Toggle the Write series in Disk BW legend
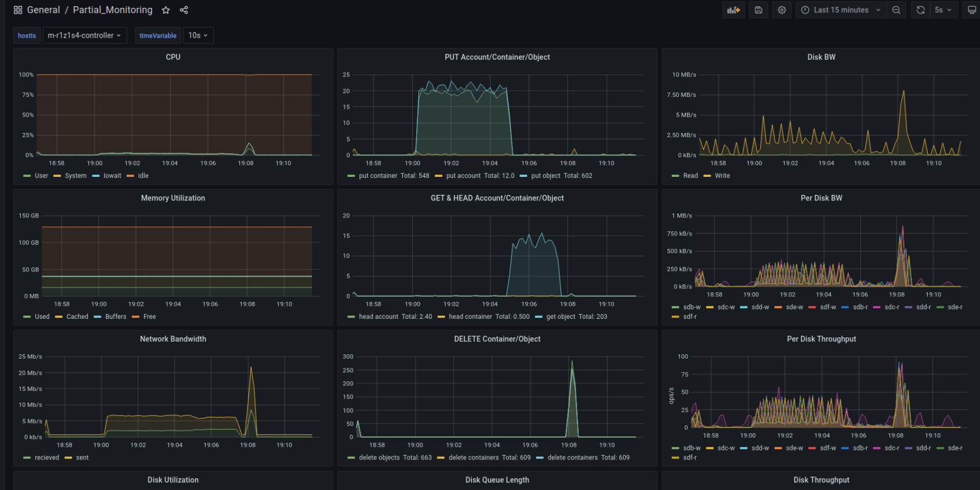The height and width of the screenshot is (490, 980). (x=722, y=176)
